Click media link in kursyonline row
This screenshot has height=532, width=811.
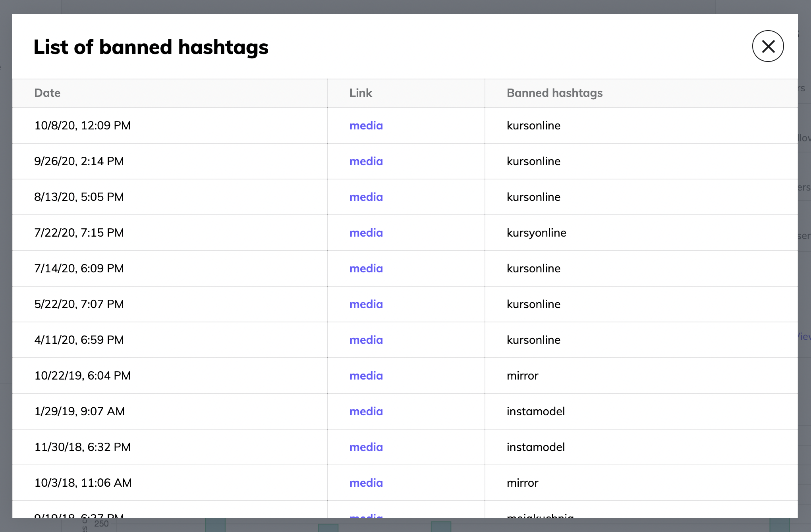[366, 233]
